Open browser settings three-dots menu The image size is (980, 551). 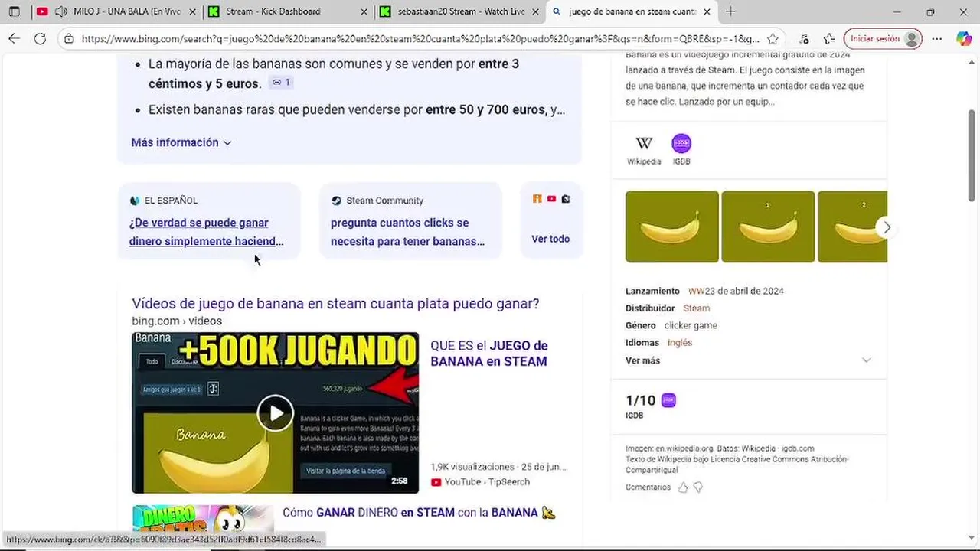[937, 39]
